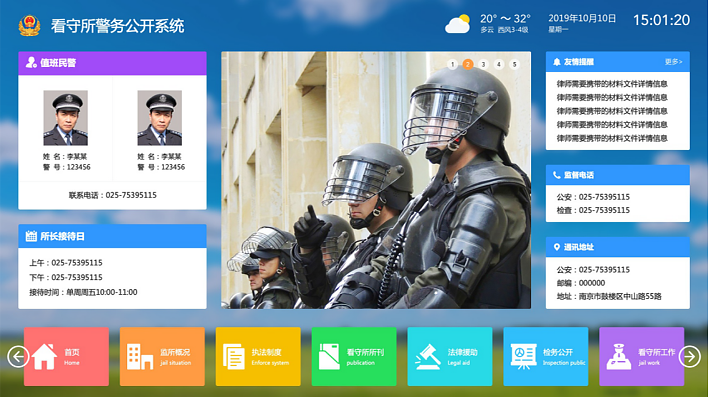Click the 更多> link in 友情提醒
709x397 pixels.
673,62
